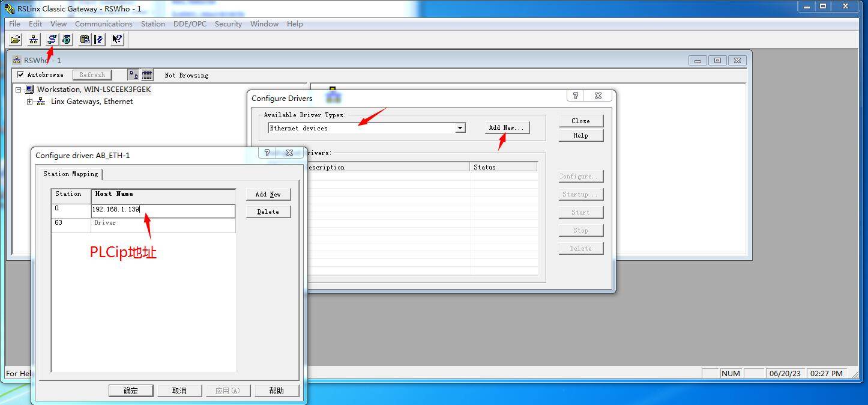The image size is (868, 405).
Task: Click the Copy DDE/OPC link clipboard icon
Action: [x=85, y=40]
